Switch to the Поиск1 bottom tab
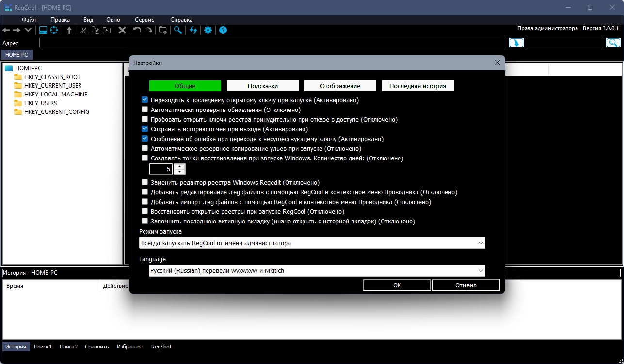 [43, 347]
